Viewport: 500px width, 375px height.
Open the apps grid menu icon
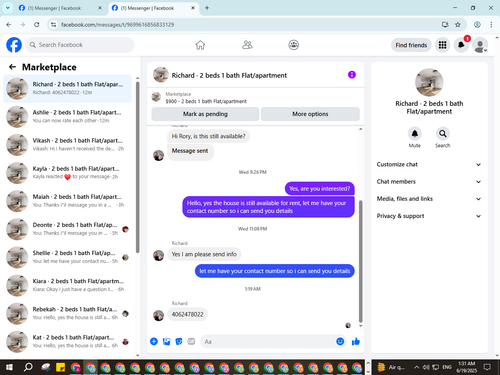(x=442, y=45)
